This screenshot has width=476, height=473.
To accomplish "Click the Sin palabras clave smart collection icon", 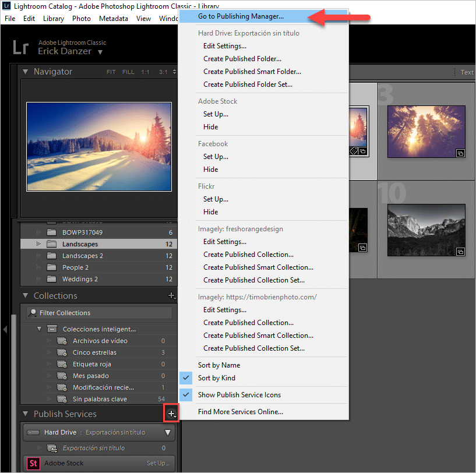I will click(x=62, y=399).
